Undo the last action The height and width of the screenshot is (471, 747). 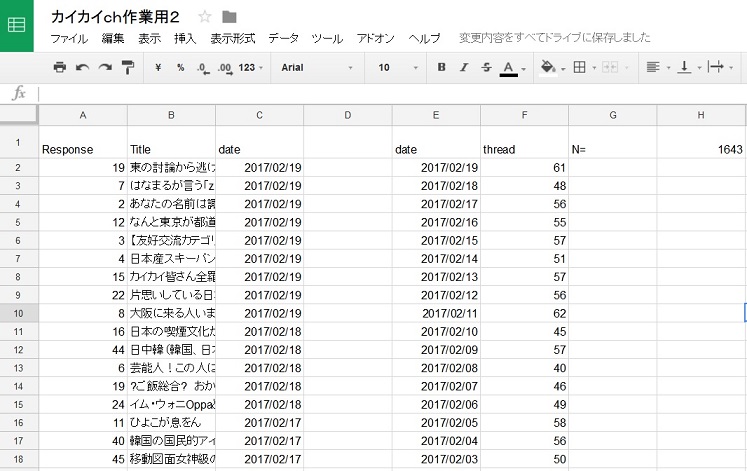(81, 67)
